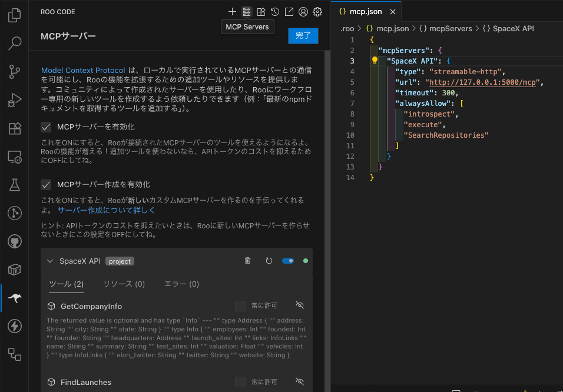Screen dimensions: 563x392
Task: Open the Extensions view
Action: coord(14,128)
